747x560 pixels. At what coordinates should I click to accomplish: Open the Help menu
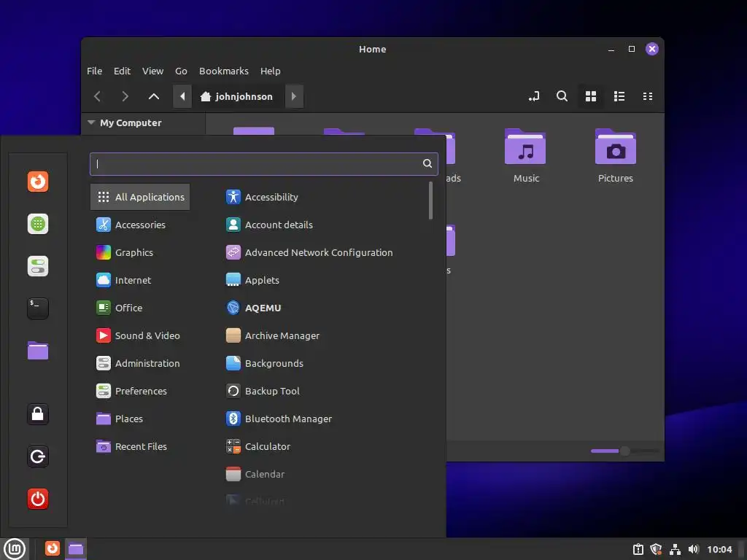click(270, 71)
